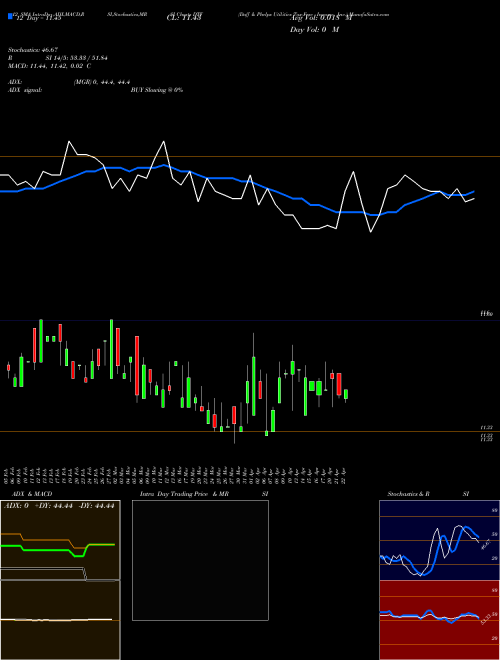Click the 'Avg Vol: 0.015 M' reading
This screenshot has width=500, height=660.
pos(320,18)
